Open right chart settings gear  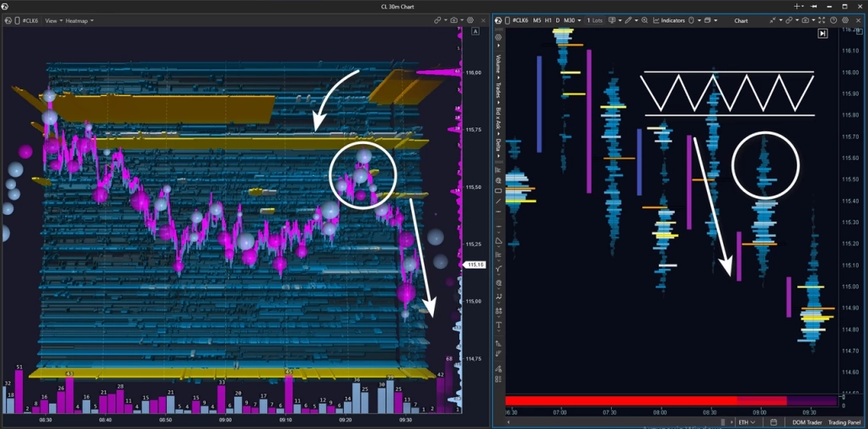pyautogui.click(x=845, y=20)
